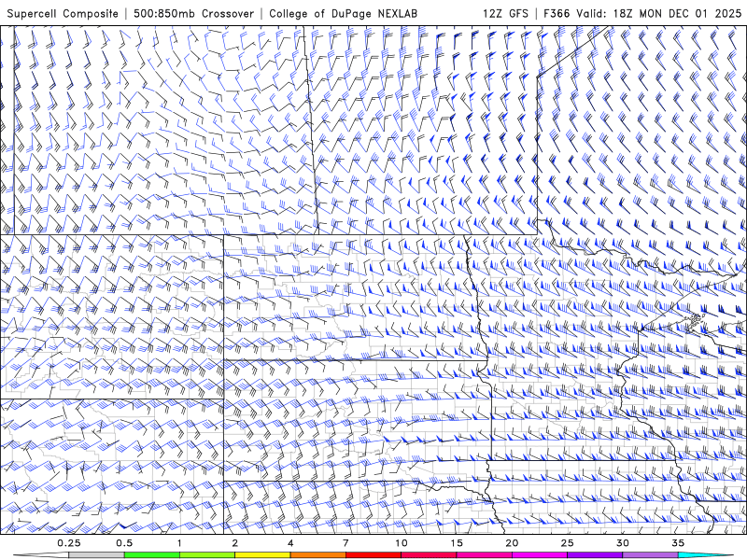Select the red colorbar segment between 7 and 10
747x560 pixels.
373,555
